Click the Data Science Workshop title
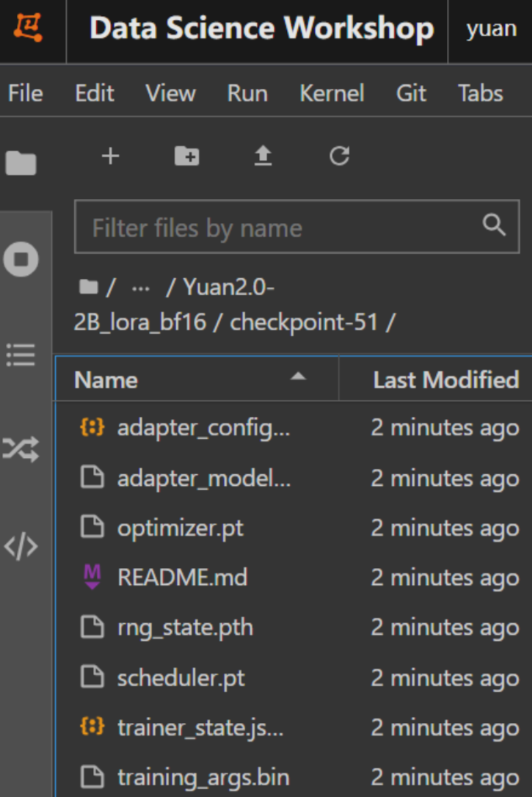 pos(262,28)
